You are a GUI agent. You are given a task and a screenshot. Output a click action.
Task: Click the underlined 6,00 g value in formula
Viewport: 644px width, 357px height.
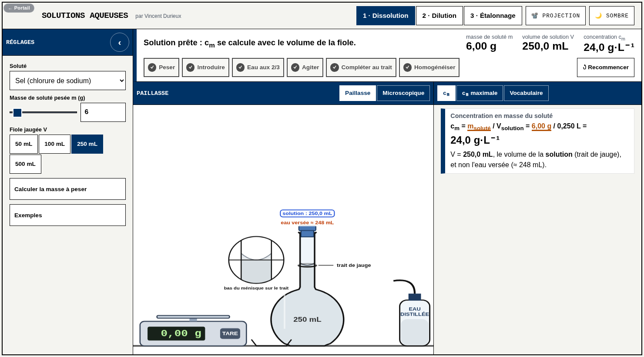541,126
